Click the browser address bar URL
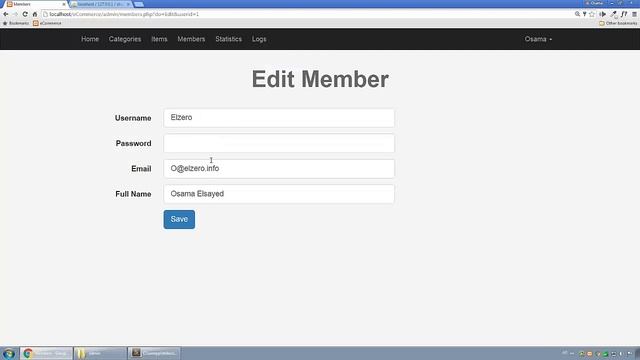640x360 pixels. pos(124,14)
